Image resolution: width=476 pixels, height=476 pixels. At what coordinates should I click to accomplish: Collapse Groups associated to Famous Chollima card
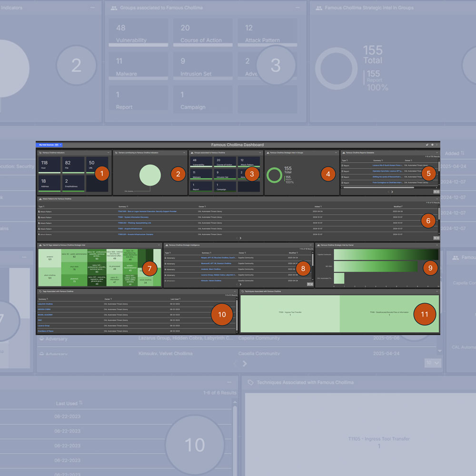pyautogui.click(x=260, y=153)
